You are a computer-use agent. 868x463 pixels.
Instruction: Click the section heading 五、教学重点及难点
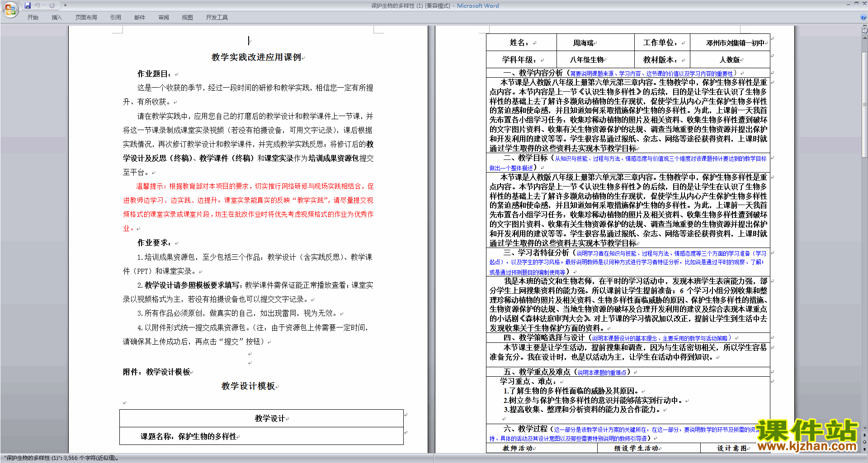pos(537,372)
